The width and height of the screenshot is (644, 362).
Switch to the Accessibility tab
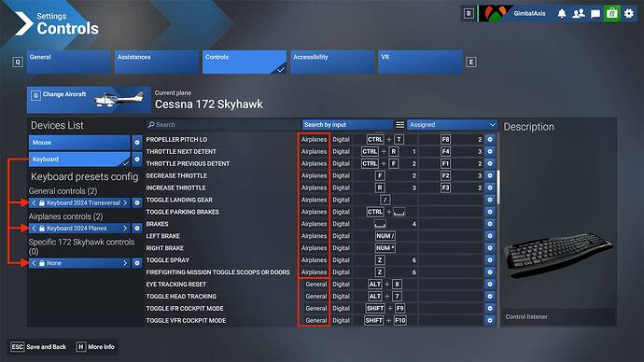(x=332, y=62)
